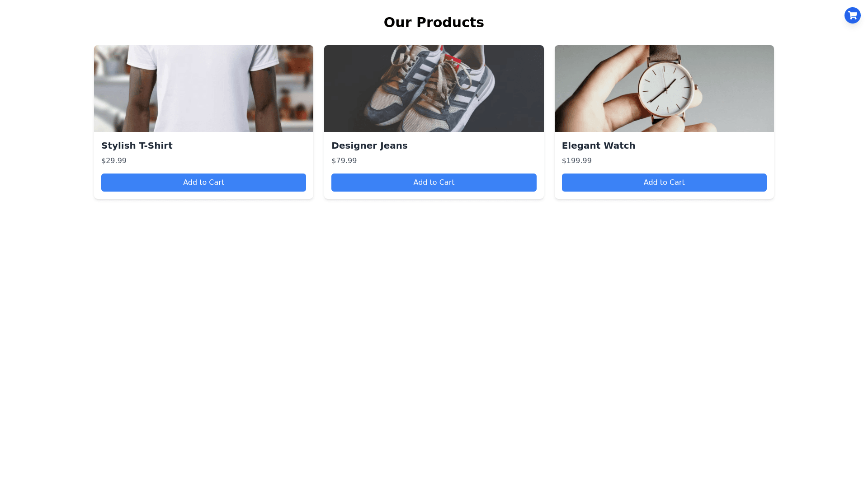
Task: Open the Elegant Watch product photo
Action: (x=664, y=89)
